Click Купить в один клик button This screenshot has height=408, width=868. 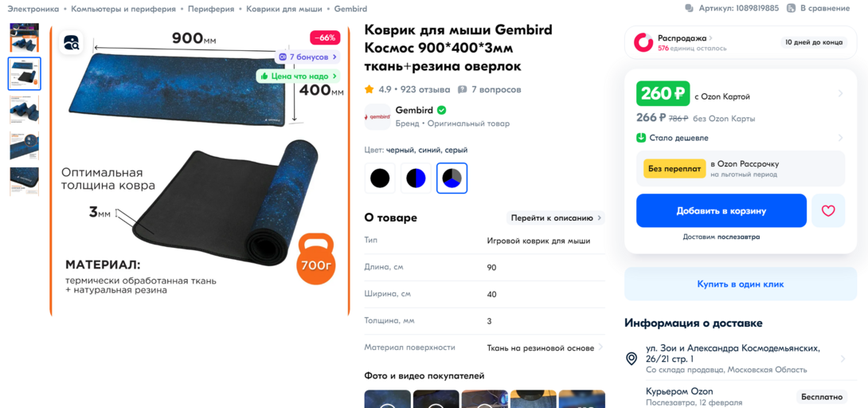(x=740, y=284)
